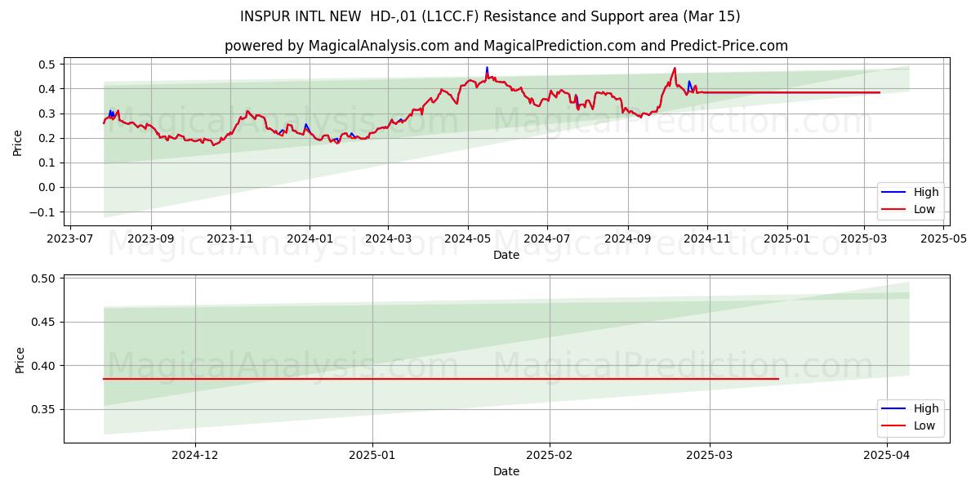Click the 2024-01 tick label on top x-axis
980x490 pixels.
click(310, 240)
